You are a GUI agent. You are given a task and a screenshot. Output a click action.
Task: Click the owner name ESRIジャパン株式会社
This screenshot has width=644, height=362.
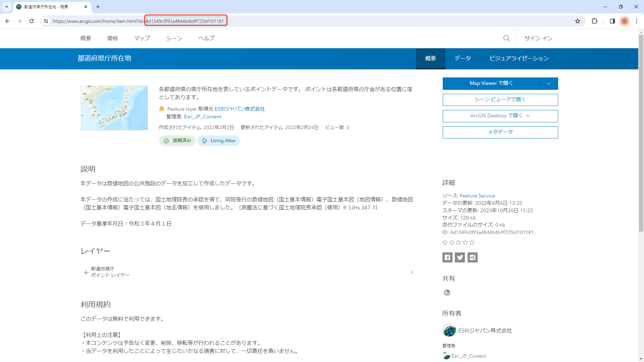[x=485, y=331]
